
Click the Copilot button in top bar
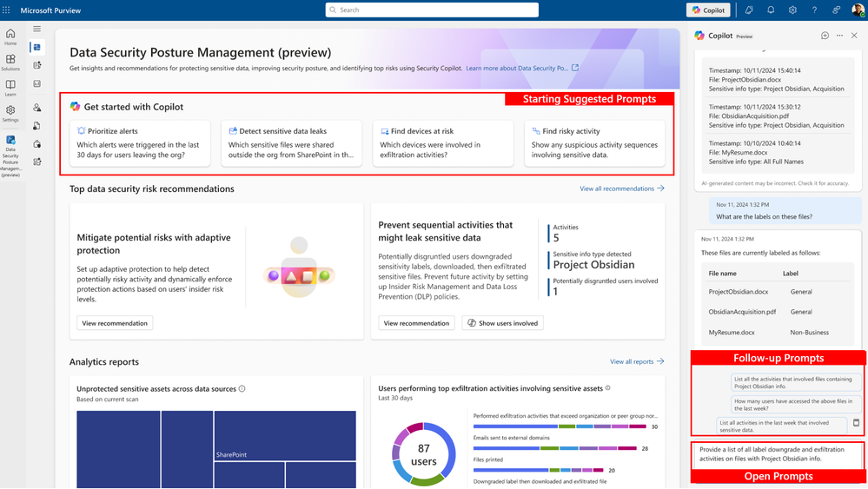[x=708, y=10]
